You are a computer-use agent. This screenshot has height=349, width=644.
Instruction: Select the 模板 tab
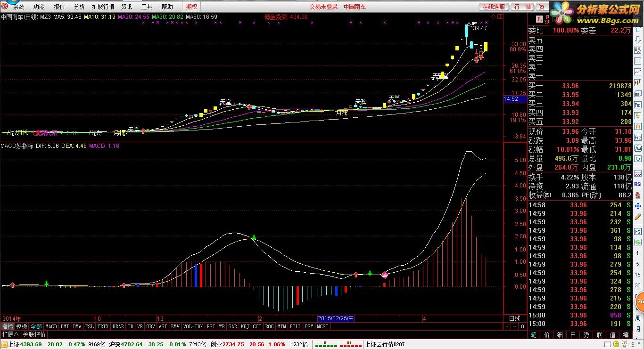21,326
